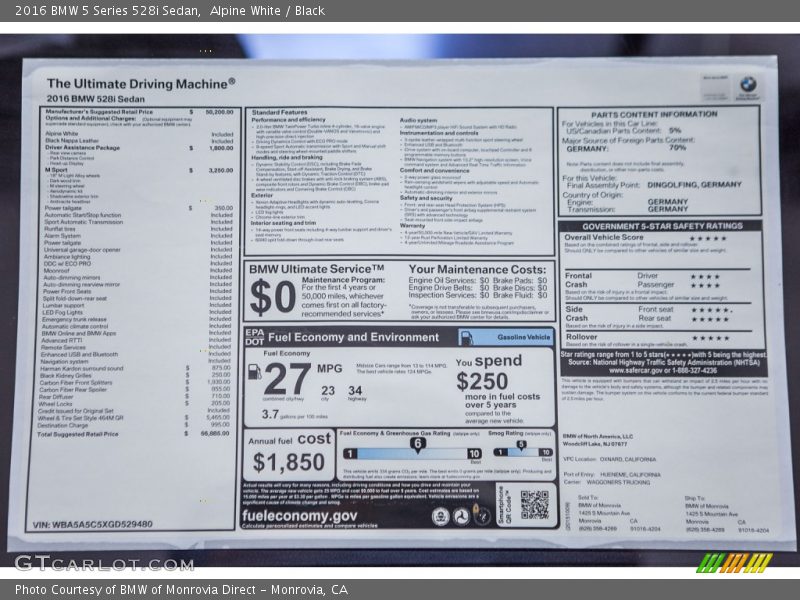Click the BMW roundel logo

(747, 87)
